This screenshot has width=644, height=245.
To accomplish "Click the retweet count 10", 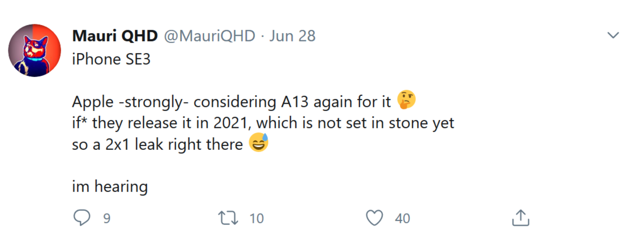I will [x=256, y=218].
